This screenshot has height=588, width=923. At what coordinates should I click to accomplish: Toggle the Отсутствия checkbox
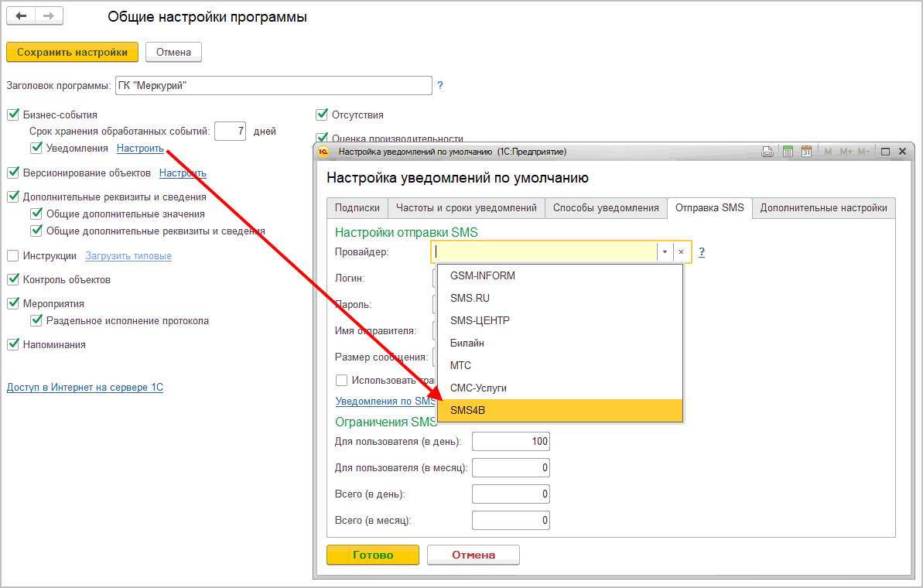322,115
